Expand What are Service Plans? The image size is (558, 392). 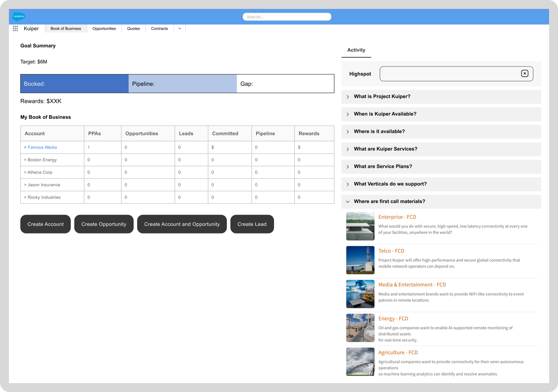pos(441,166)
